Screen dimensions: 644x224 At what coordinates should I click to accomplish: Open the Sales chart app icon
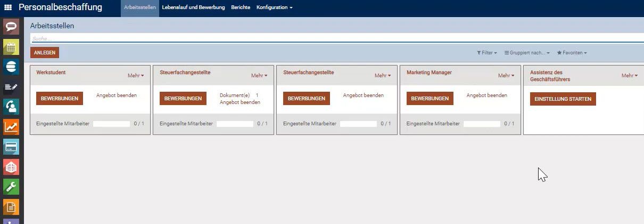point(11,127)
